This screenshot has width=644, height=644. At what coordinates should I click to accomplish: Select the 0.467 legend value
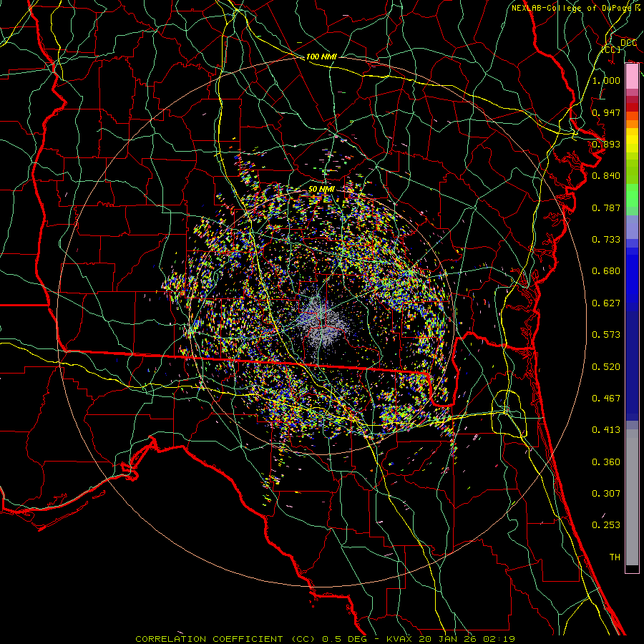(x=606, y=399)
